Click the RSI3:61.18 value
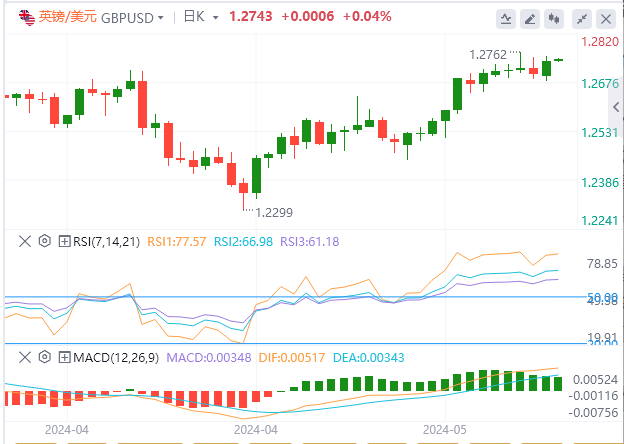 pyautogui.click(x=310, y=241)
